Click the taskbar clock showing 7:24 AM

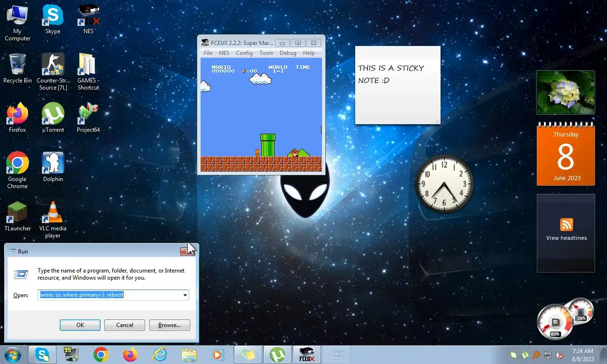[583, 355]
